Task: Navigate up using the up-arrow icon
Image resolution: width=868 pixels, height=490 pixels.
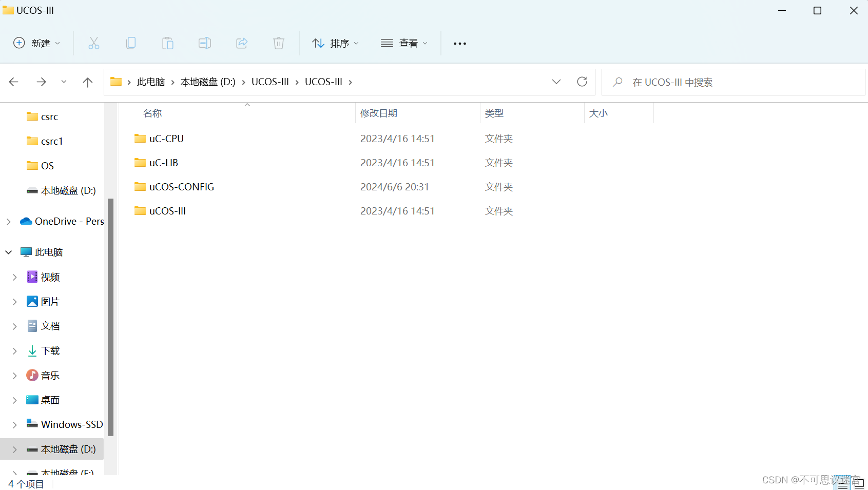Action: [x=87, y=82]
